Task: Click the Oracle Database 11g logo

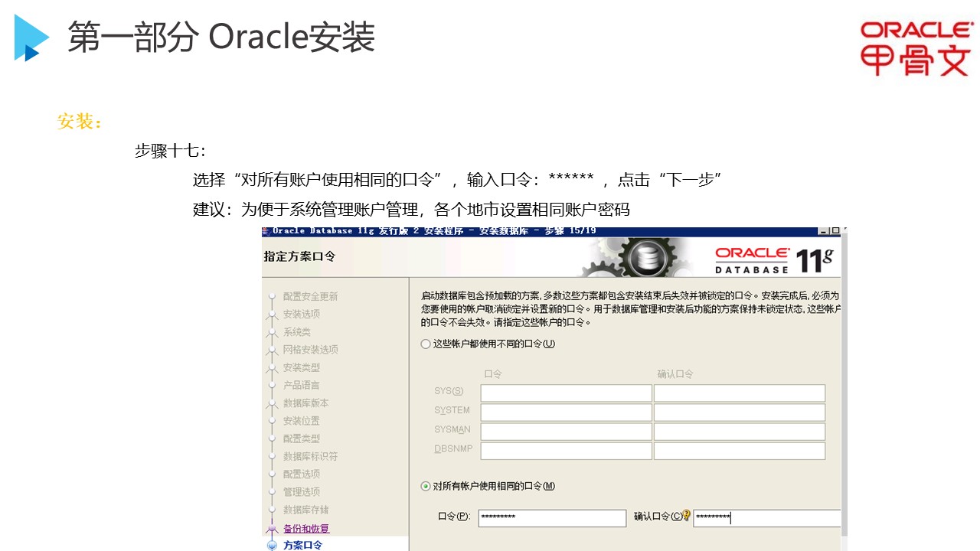Action: coord(773,259)
